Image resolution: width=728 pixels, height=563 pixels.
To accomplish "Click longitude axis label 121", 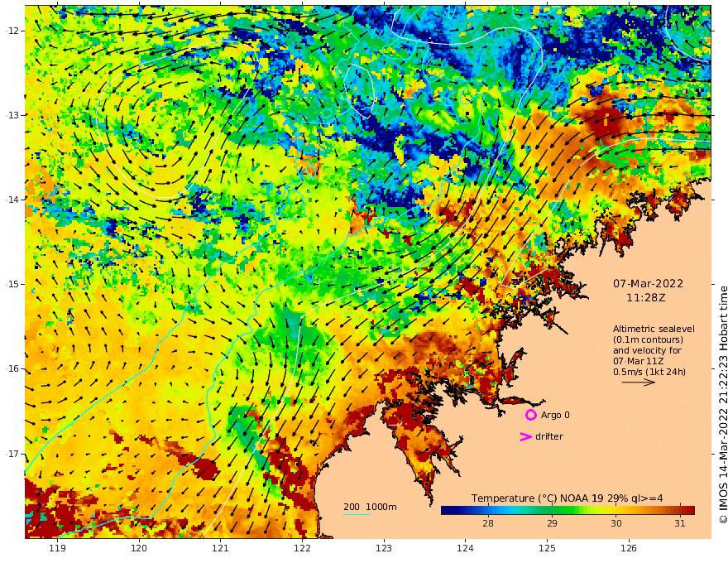I will tap(221, 549).
